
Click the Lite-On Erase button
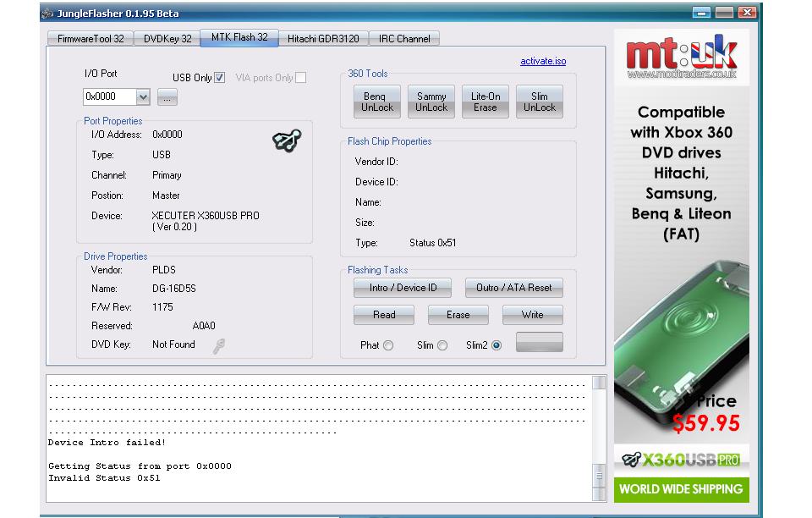(486, 102)
